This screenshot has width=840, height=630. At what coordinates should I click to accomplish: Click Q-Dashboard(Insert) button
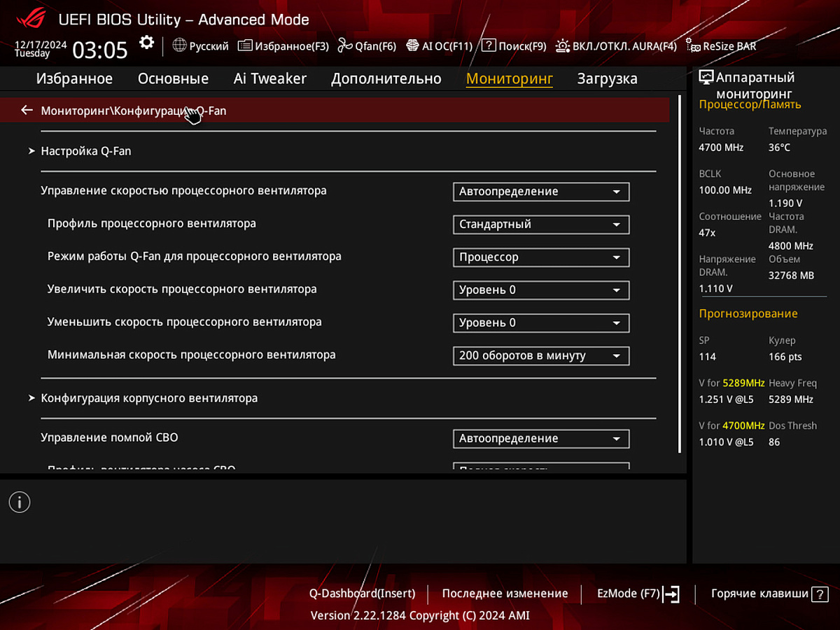click(x=362, y=594)
